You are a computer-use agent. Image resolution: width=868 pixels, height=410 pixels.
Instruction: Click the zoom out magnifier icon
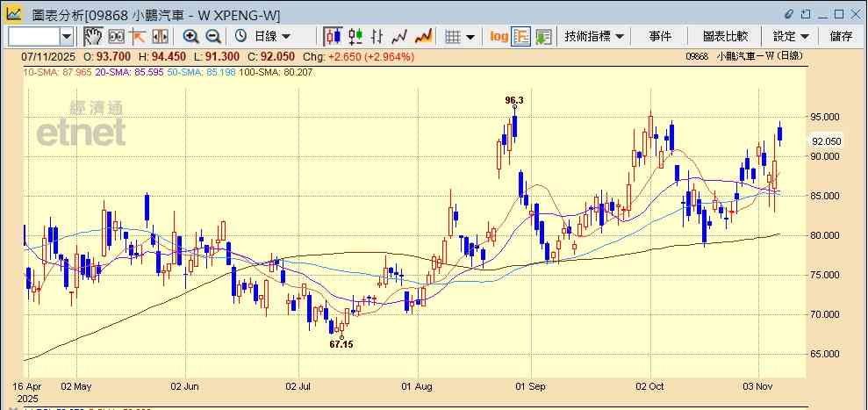click(x=213, y=36)
